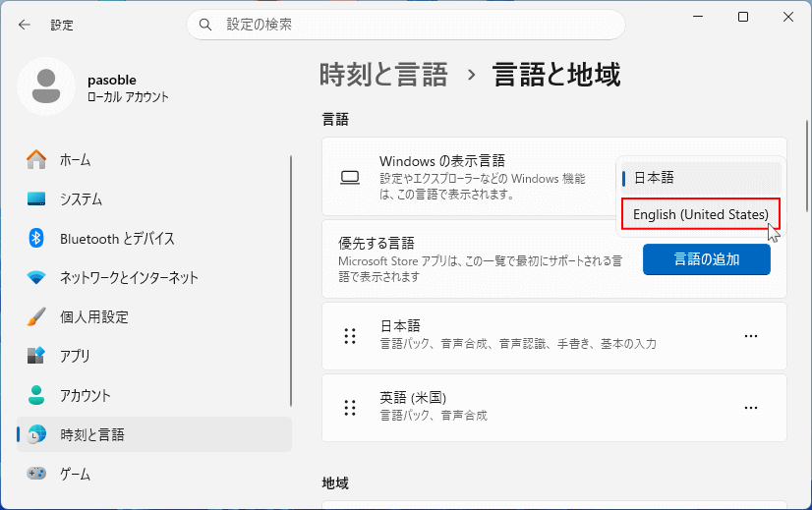Open アプリ settings page
The image size is (812, 510).
click(154, 356)
